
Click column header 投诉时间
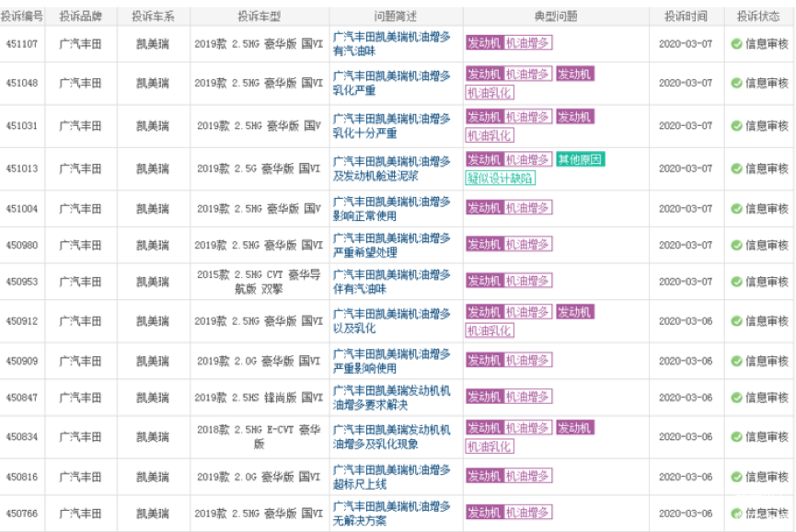click(x=686, y=17)
